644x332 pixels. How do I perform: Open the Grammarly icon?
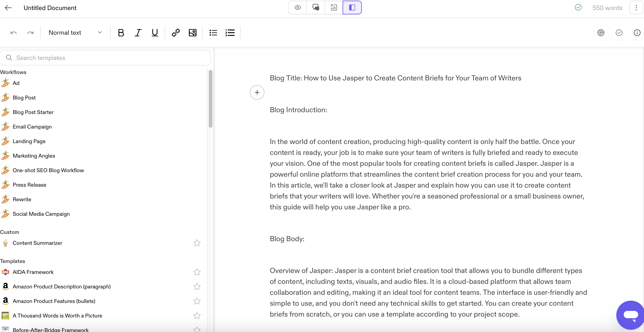point(601,33)
